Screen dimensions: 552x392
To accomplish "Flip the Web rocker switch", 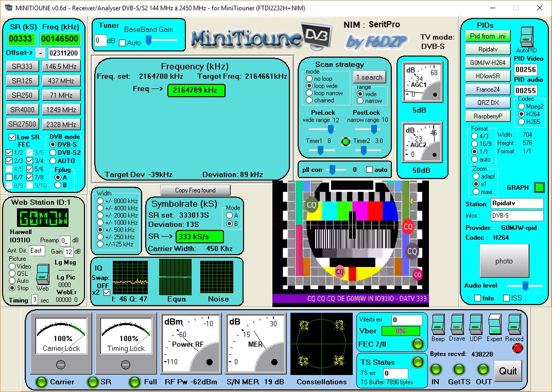I will [x=43, y=274].
